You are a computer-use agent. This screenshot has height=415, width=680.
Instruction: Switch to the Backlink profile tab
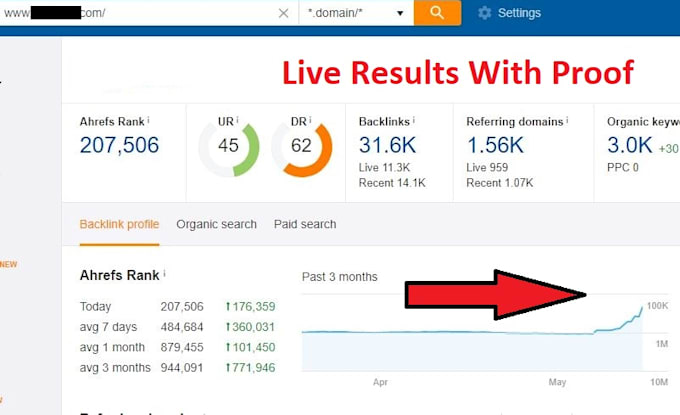[119, 224]
